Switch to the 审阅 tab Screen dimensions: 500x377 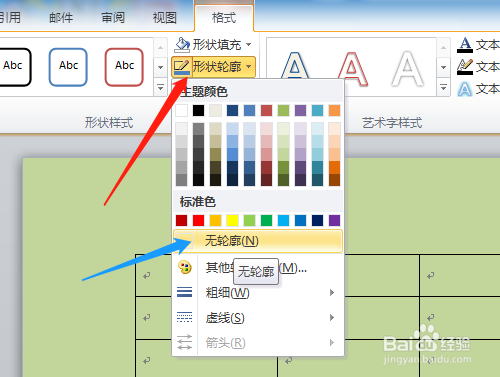coord(113,17)
